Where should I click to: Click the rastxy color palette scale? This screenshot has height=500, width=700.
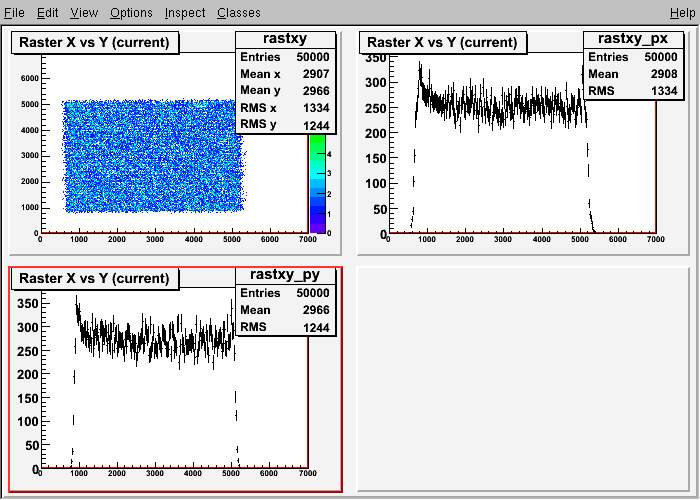(x=317, y=183)
